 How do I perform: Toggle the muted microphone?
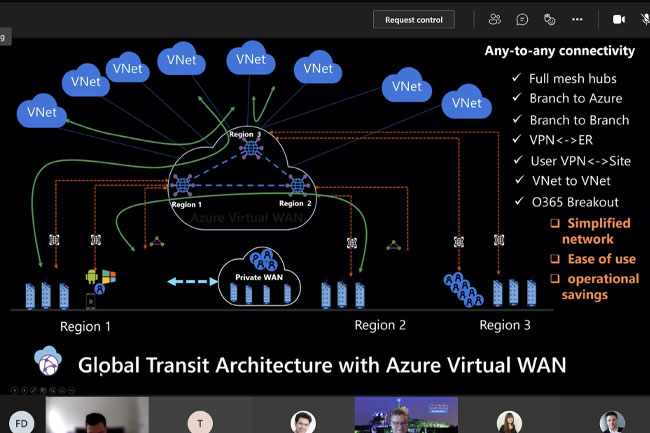pos(645,19)
